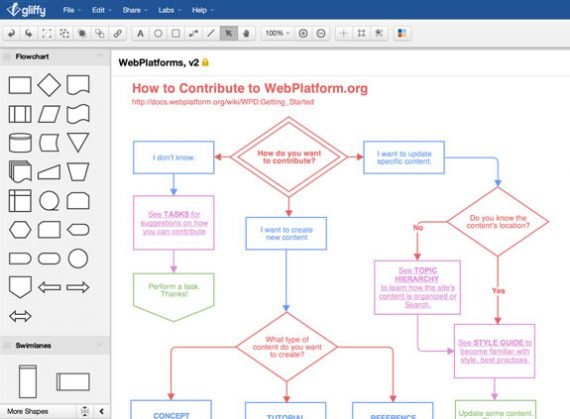This screenshot has width=570, height=419.
Task: Click the Undo arrow icon
Action: (x=11, y=33)
